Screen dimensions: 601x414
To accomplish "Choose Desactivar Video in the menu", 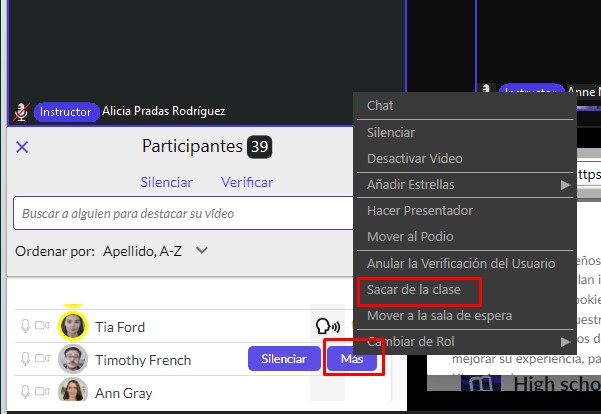I will click(x=465, y=159).
